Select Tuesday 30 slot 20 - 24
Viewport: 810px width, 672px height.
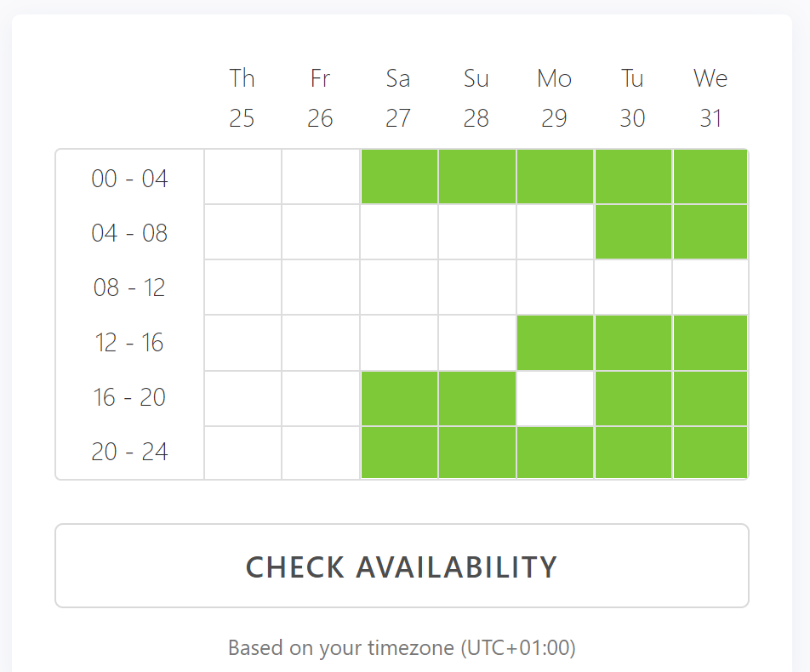coord(633,453)
